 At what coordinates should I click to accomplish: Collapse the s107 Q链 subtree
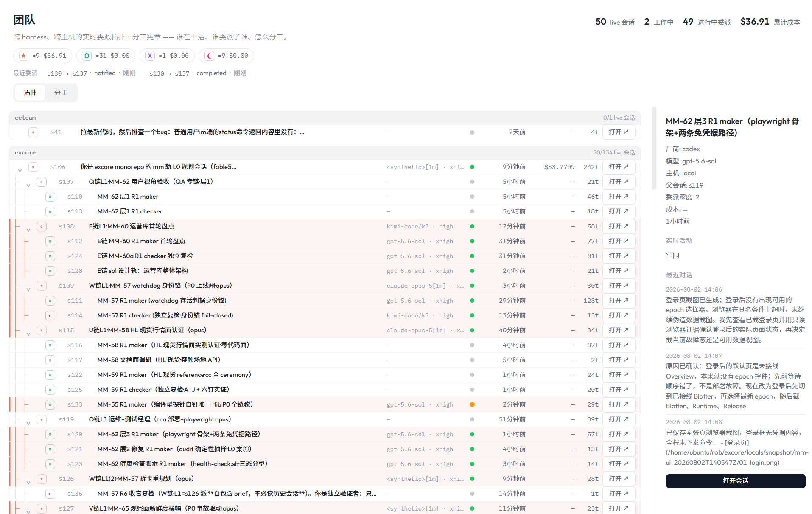pyautogui.click(x=28, y=185)
